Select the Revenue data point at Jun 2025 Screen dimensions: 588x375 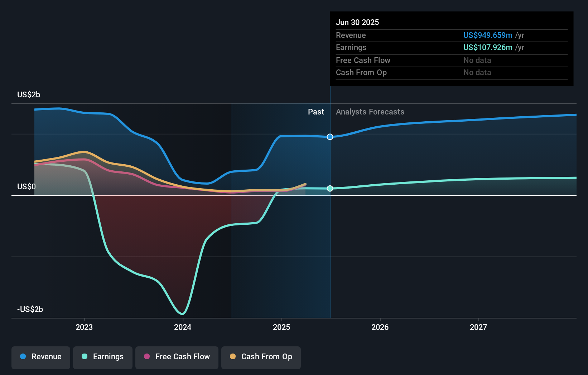point(330,137)
